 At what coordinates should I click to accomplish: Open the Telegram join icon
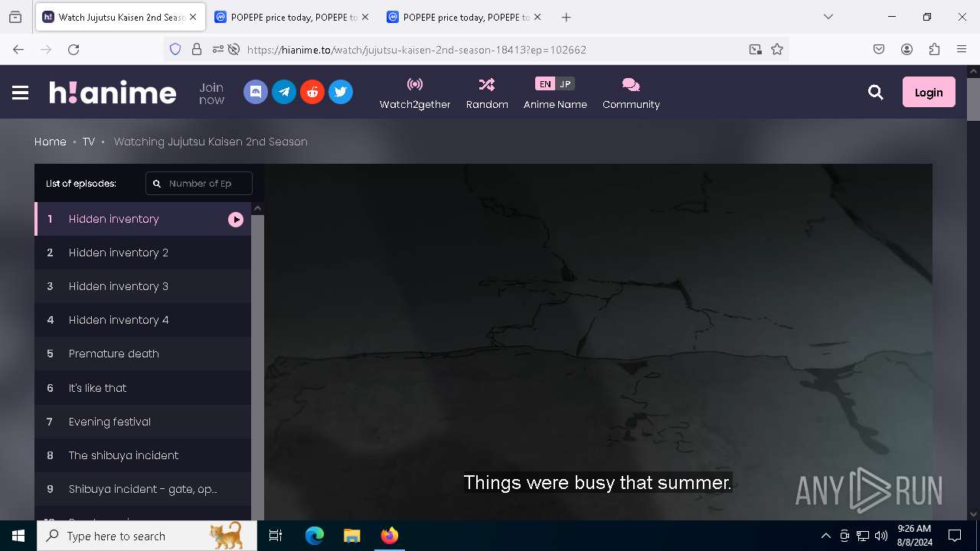pyautogui.click(x=284, y=92)
